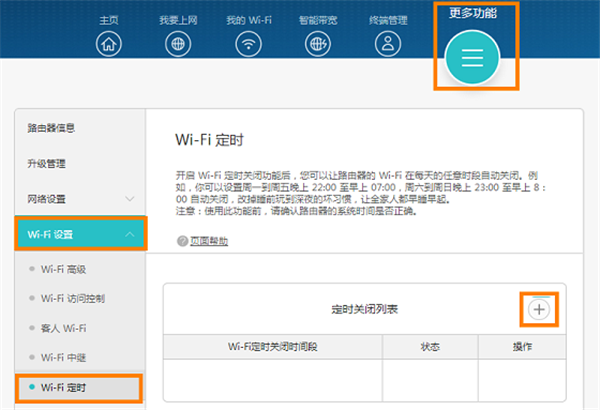
Task: Open 我要上网 globe icon
Action: pyautogui.click(x=178, y=45)
